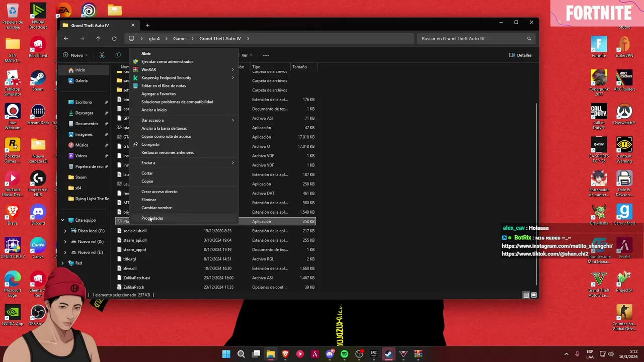
Task: Switch to large thumbnails view icon
Action: click(534, 295)
